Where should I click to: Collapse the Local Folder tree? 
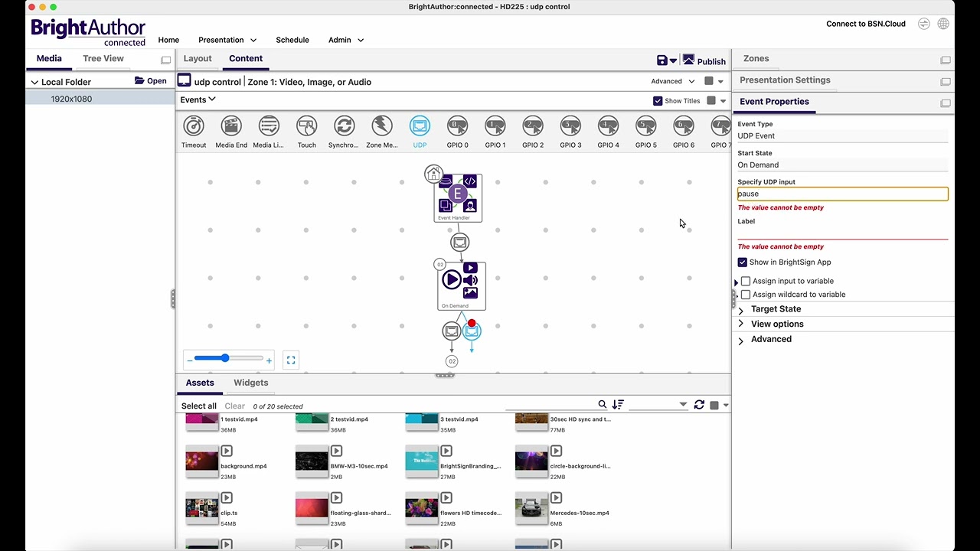tap(34, 82)
